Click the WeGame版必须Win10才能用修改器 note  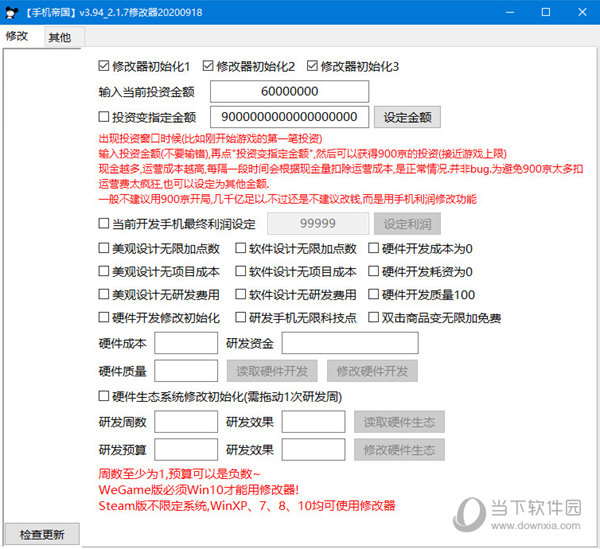(199, 489)
